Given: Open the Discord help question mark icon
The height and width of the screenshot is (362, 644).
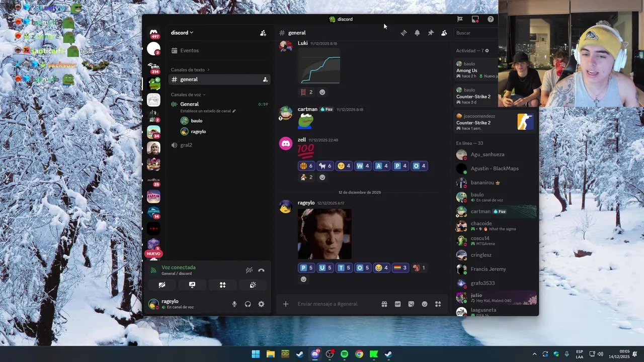Looking at the screenshot, I should coord(491,19).
